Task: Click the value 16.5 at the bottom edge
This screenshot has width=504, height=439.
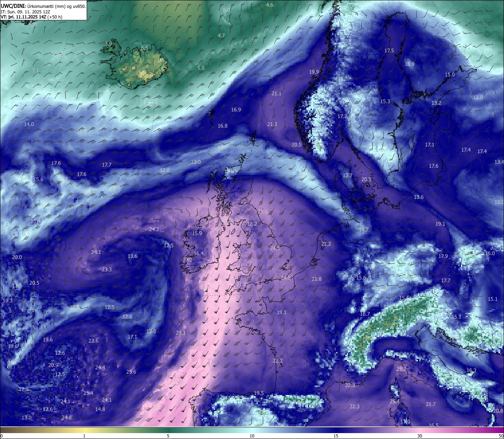Action: click(434, 425)
